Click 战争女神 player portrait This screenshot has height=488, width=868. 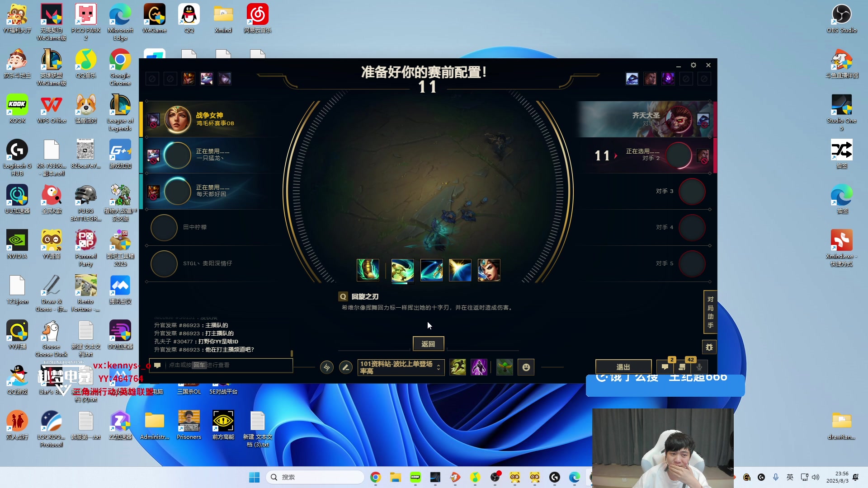177,119
